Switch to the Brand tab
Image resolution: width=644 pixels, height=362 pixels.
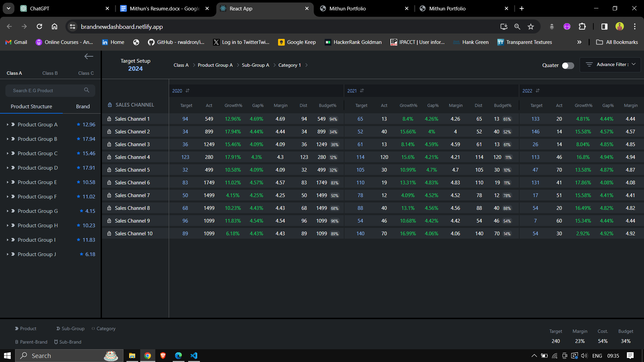tap(83, 106)
